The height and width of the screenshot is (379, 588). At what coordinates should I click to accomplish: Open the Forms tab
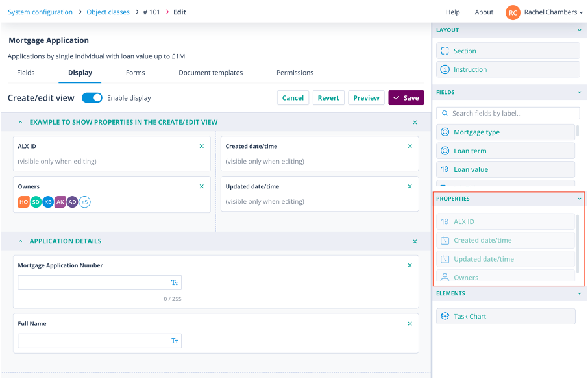point(136,73)
